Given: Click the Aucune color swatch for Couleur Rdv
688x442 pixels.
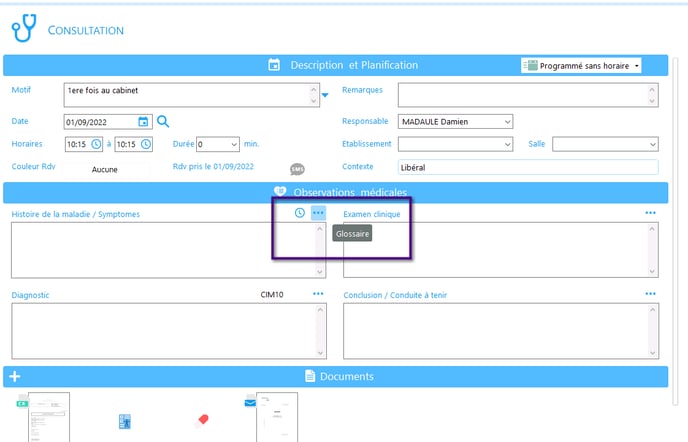Looking at the screenshot, I should [105, 170].
